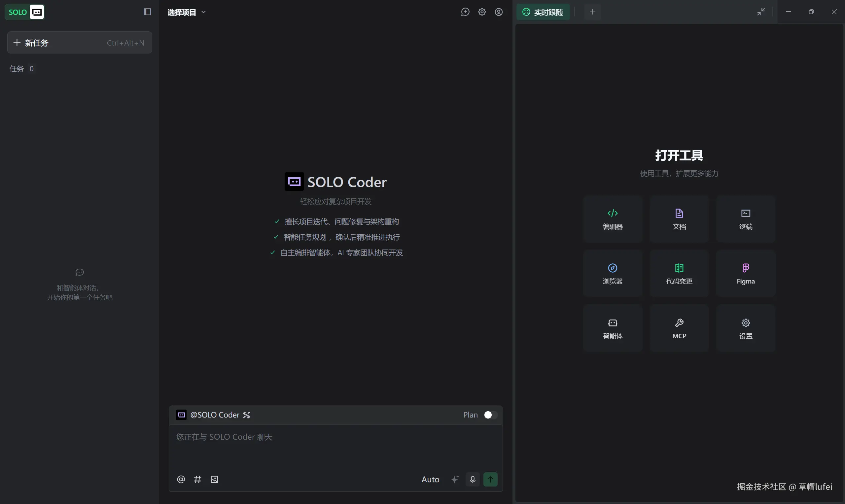Switch mode using the SOLO logo toggle
This screenshot has height=504, width=845.
[25, 12]
